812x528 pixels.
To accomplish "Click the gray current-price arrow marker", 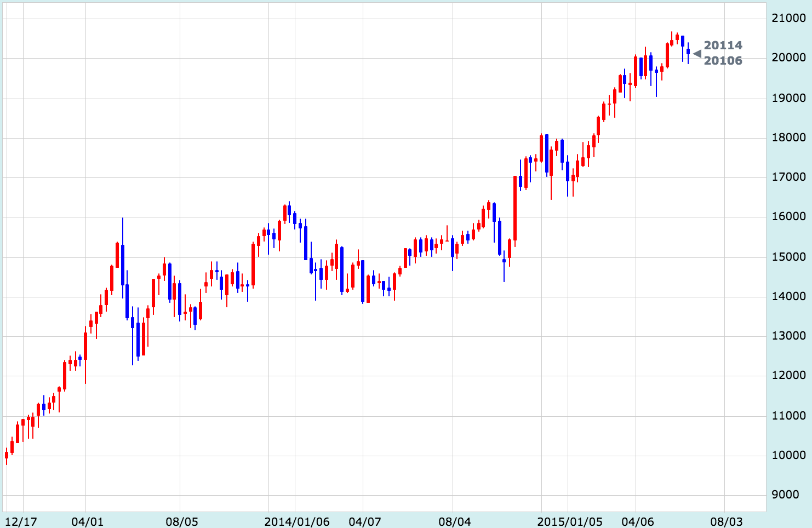I will tap(697, 53).
